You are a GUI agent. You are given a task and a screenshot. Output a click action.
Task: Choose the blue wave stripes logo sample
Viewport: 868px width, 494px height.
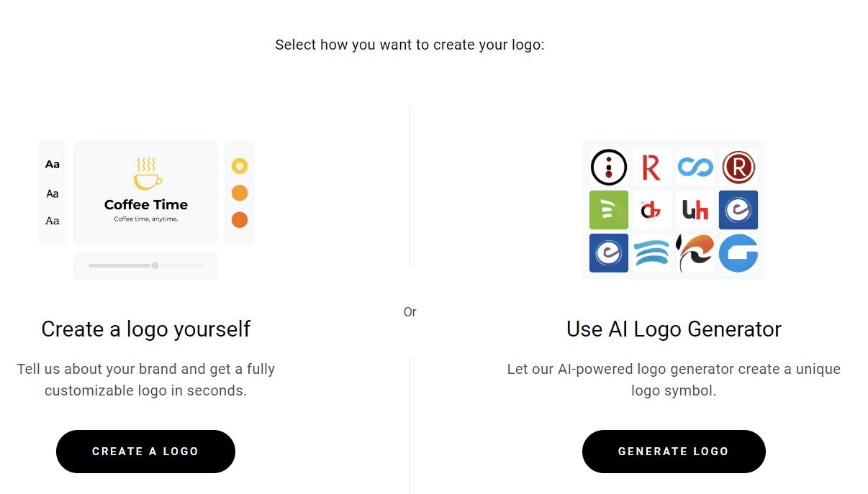(651, 252)
